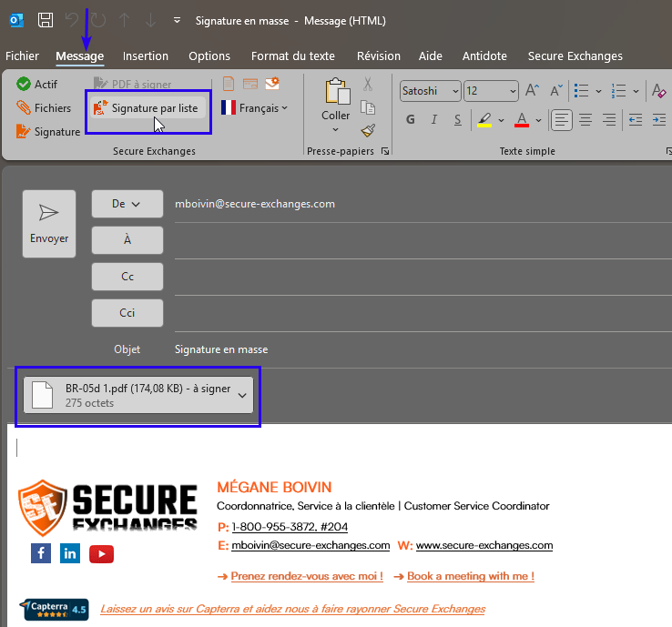Click the next item down arrow
This screenshot has height=627, width=672.
tap(150, 20)
